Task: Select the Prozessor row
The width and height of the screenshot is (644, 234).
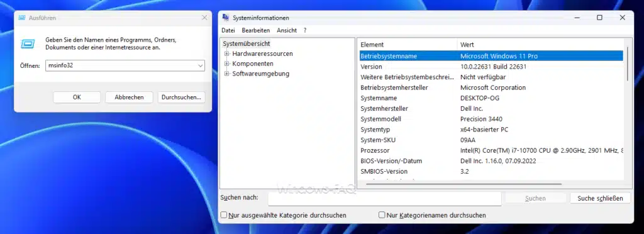Action: tap(491, 151)
